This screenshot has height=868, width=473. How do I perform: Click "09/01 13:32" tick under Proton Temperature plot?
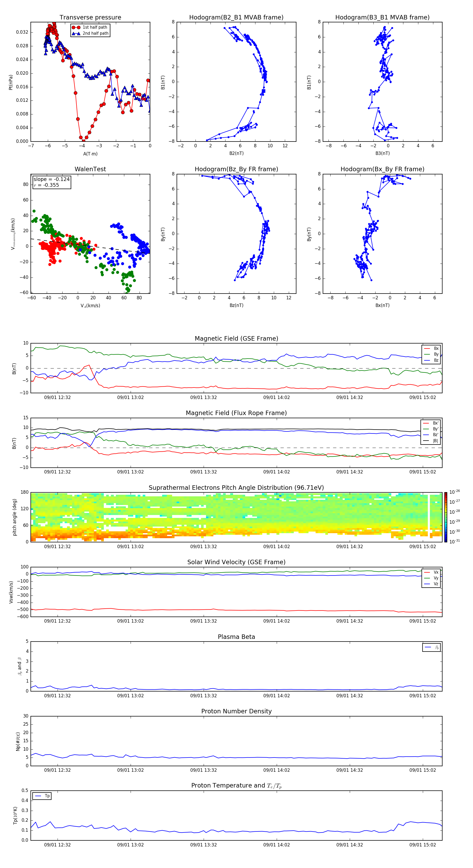click(203, 845)
